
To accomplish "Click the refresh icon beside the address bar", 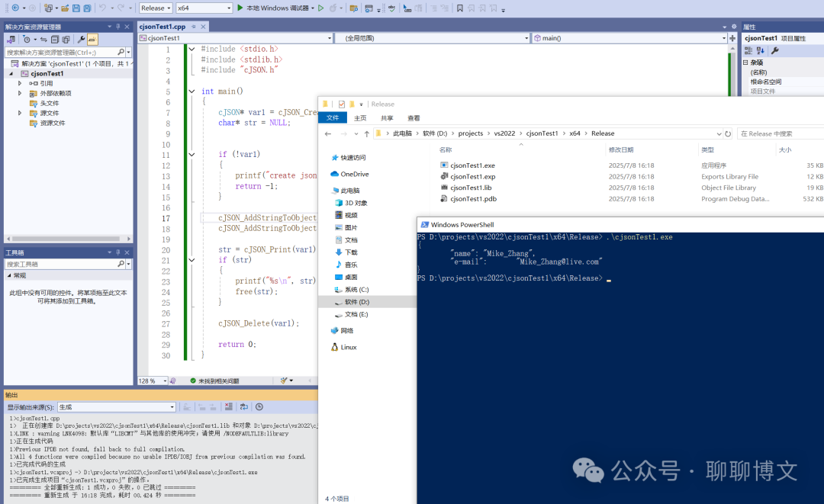I will tap(727, 133).
